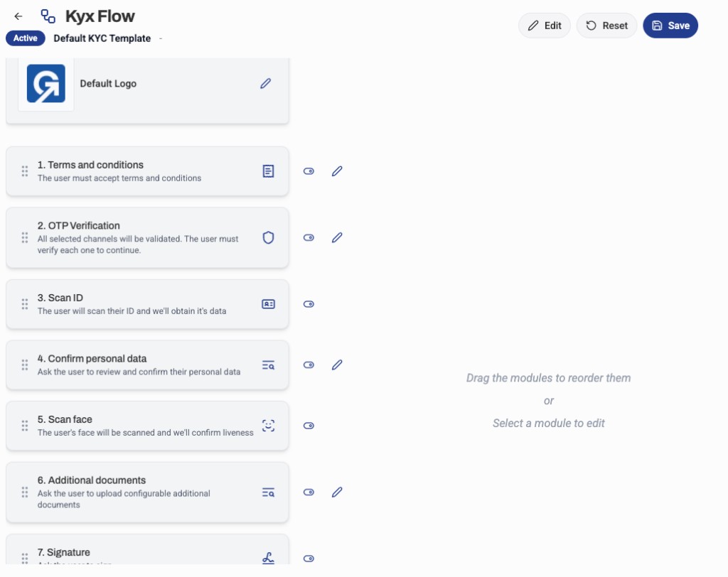This screenshot has width=728, height=577.
Task: Click the Save button
Action: click(x=669, y=25)
